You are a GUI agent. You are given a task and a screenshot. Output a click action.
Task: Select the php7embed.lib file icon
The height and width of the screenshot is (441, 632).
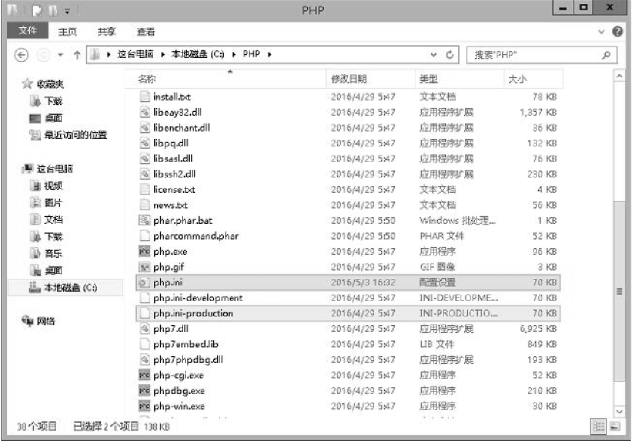144,344
